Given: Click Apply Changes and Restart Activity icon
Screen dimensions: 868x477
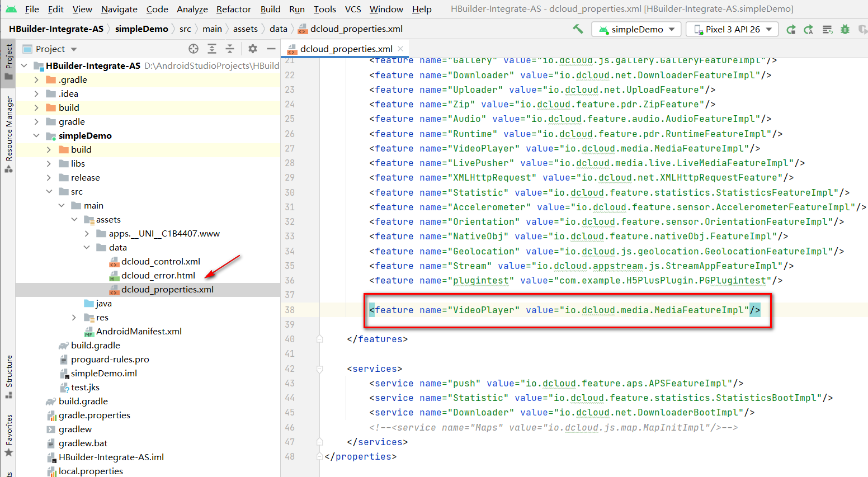Looking at the screenshot, I should [791, 30].
